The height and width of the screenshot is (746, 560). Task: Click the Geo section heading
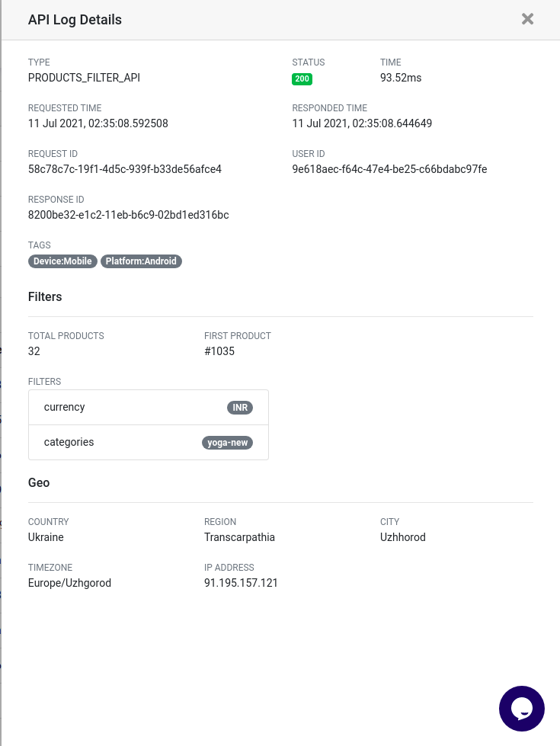39,483
